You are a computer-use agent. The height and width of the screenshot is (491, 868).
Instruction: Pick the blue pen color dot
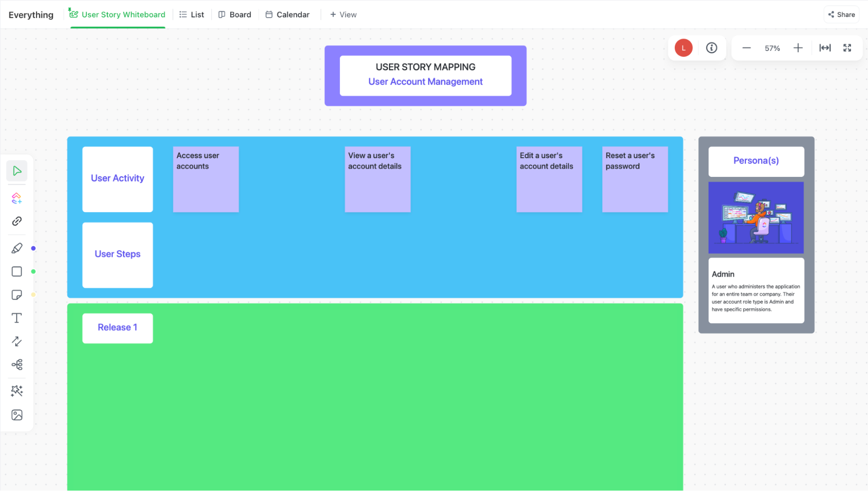click(33, 249)
